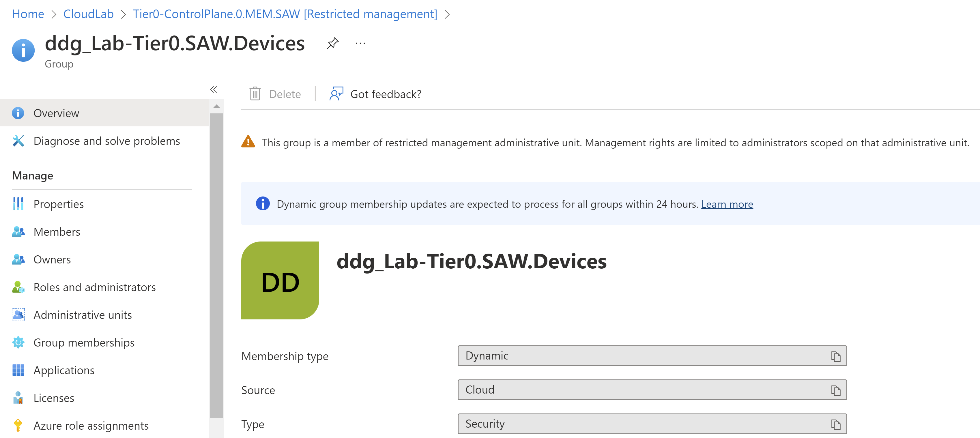Open the Got feedback? link
Image resolution: width=980 pixels, height=438 pixels.
point(386,94)
